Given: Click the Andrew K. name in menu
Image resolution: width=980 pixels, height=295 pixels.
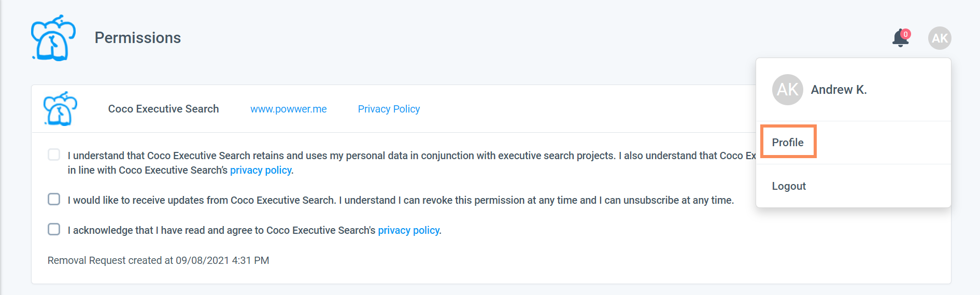Looking at the screenshot, I should [x=839, y=90].
